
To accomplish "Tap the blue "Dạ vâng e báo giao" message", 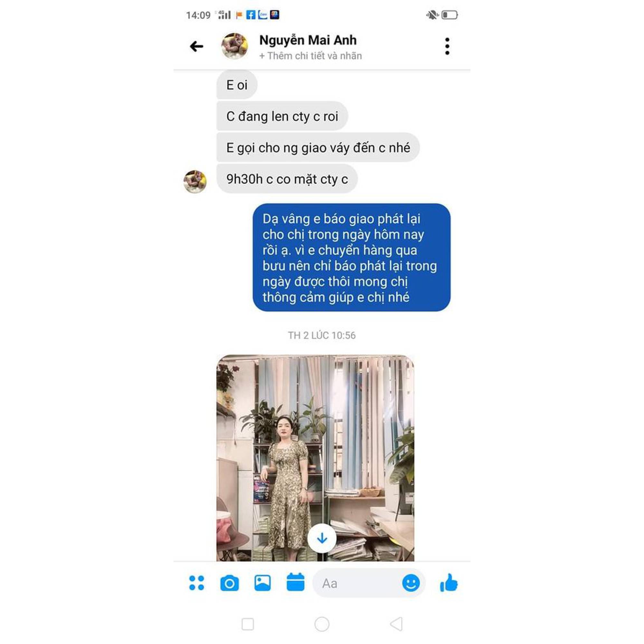I will click(351, 258).
